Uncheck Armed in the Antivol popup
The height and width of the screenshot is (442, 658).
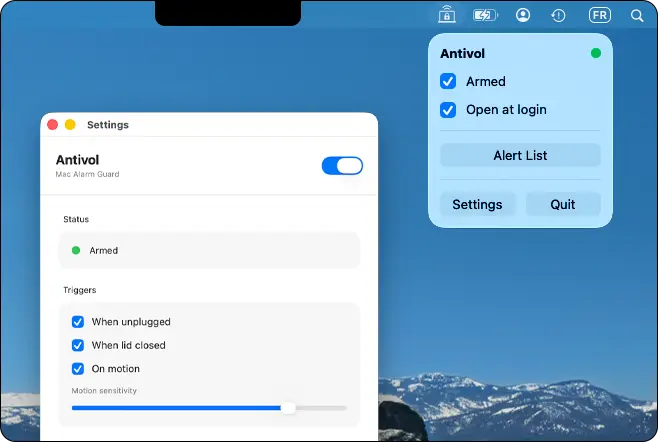[448, 81]
